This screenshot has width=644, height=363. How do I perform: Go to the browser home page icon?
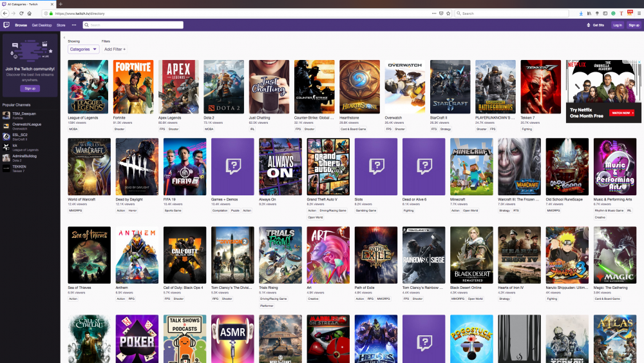tap(30, 13)
